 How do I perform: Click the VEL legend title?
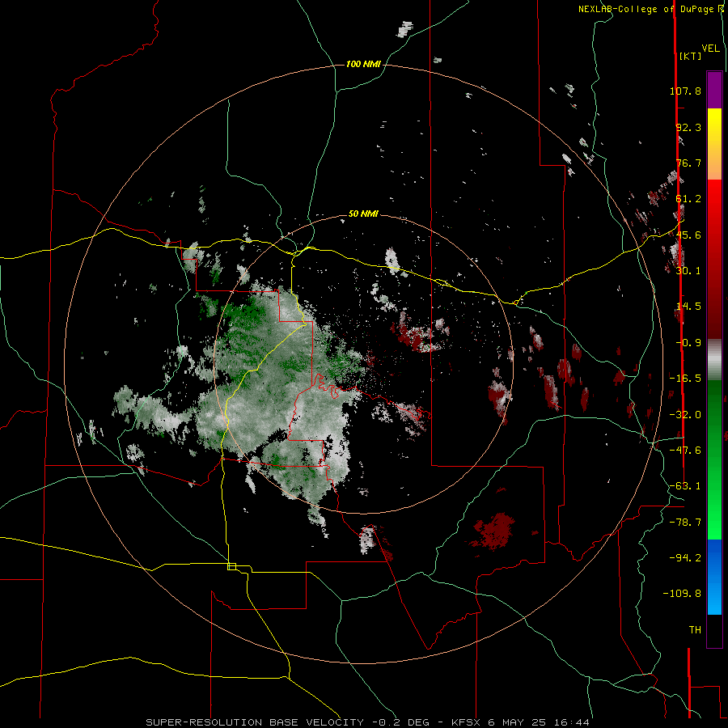coord(711,49)
